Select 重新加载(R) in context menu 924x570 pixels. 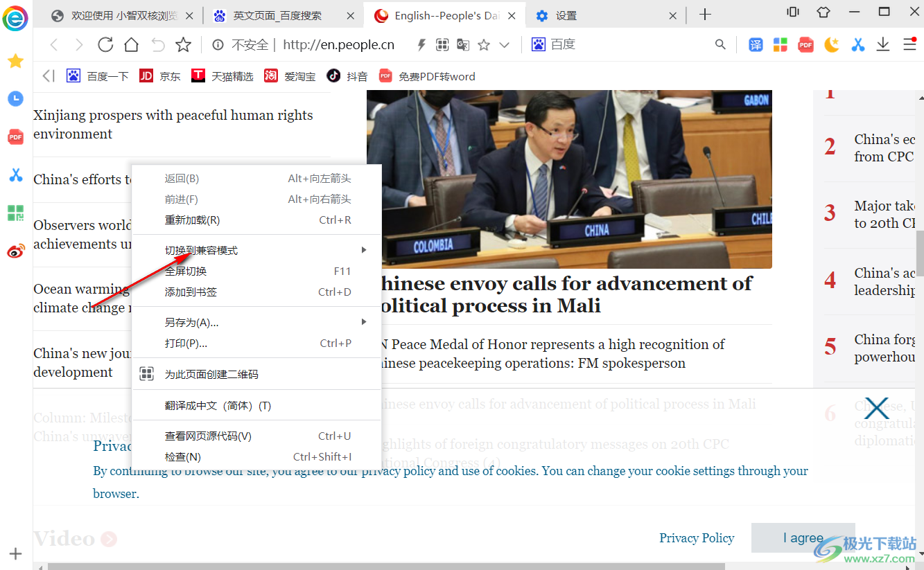coord(257,220)
